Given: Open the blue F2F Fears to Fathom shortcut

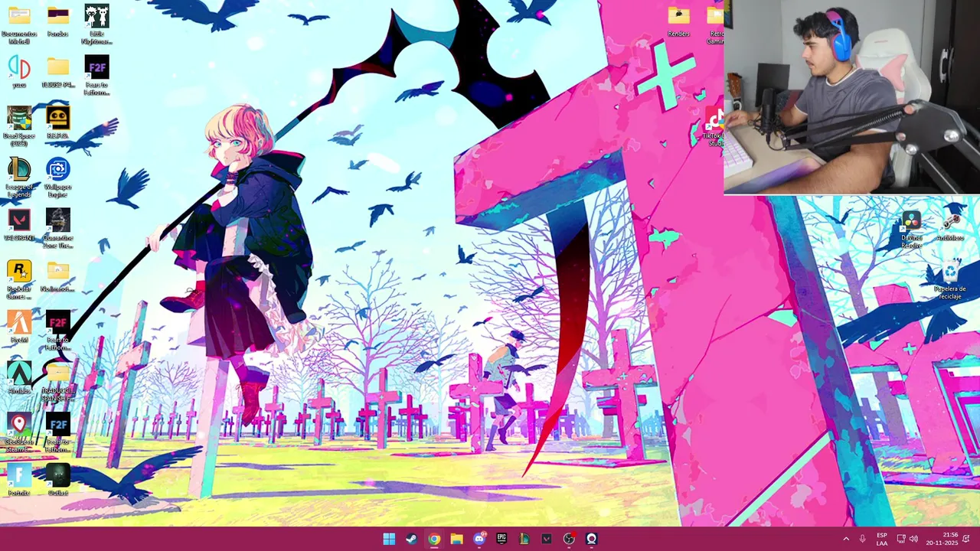Looking at the screenshot, I should tap(57, 433).
